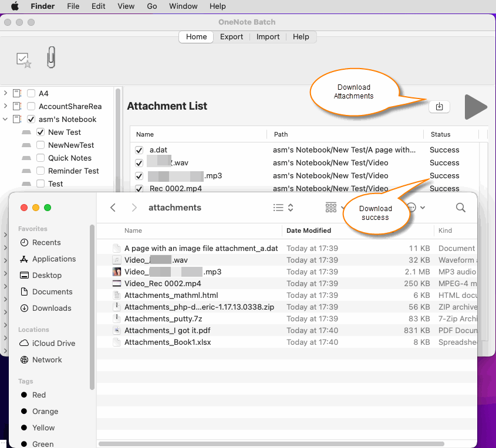Open the File menu
The width and height of the screenshot is (496, 448).
[x=73, y=6]
